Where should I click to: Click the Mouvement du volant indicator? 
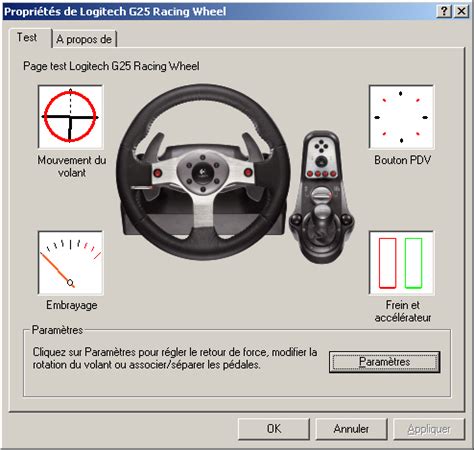(x=70, y=117)
